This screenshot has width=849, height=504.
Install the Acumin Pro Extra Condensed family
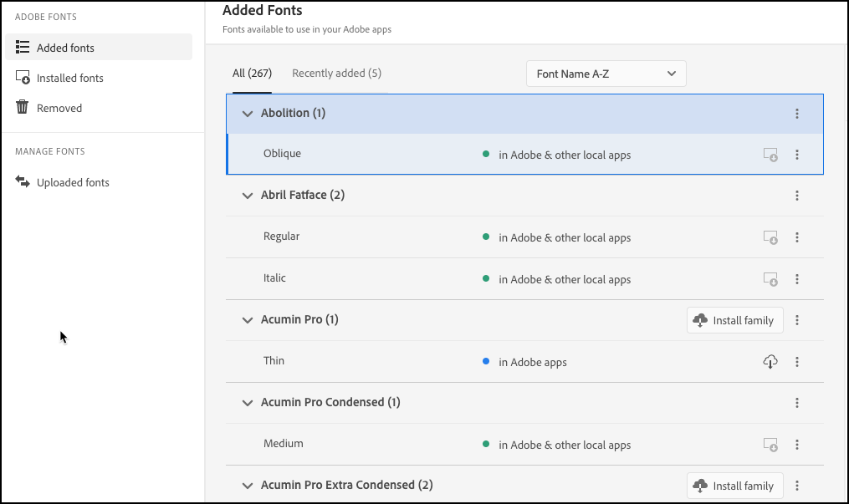pos(734,485)
